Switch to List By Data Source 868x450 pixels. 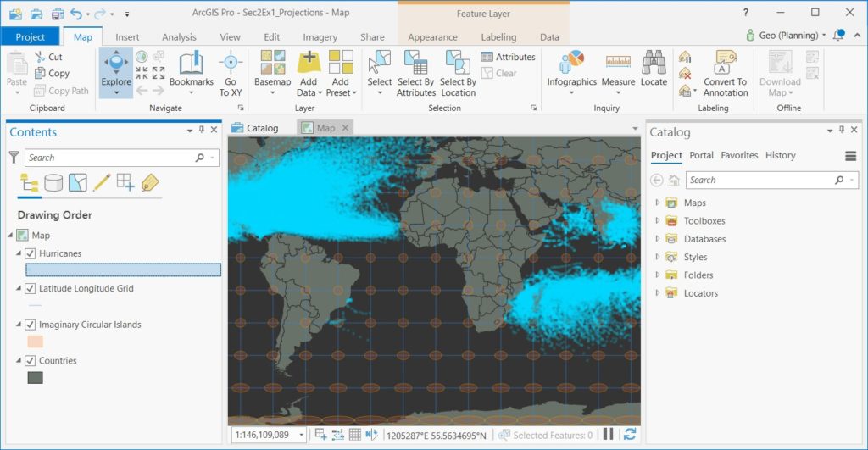coord(53,183)
